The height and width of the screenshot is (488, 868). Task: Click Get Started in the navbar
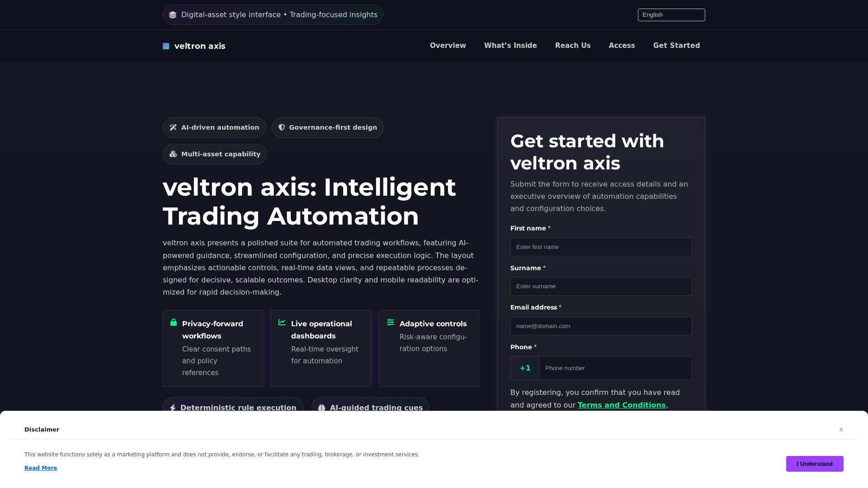676,46
